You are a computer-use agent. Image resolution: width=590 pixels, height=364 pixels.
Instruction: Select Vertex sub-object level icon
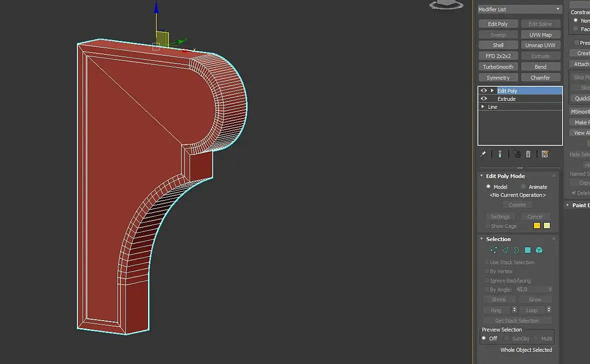[x=493, y=250]
